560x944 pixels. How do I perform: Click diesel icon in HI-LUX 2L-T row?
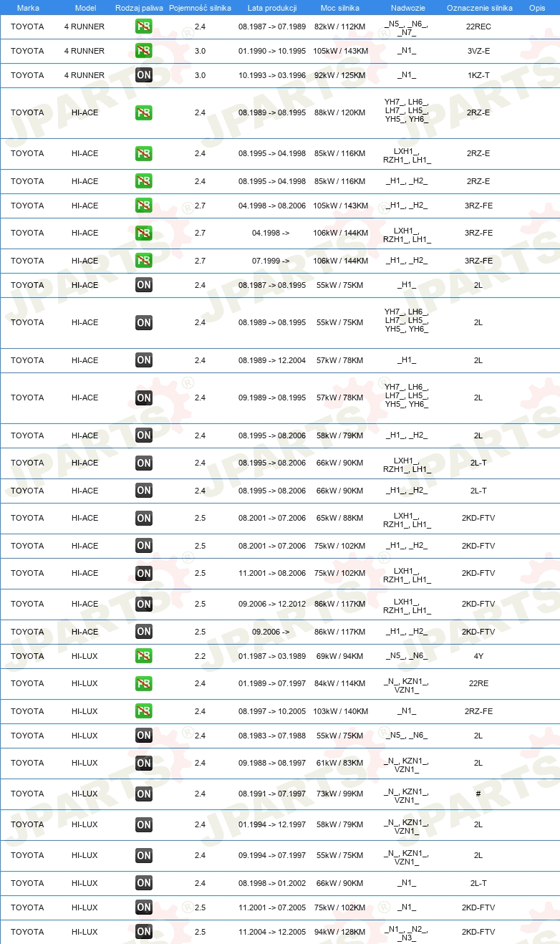click(144, 883)
